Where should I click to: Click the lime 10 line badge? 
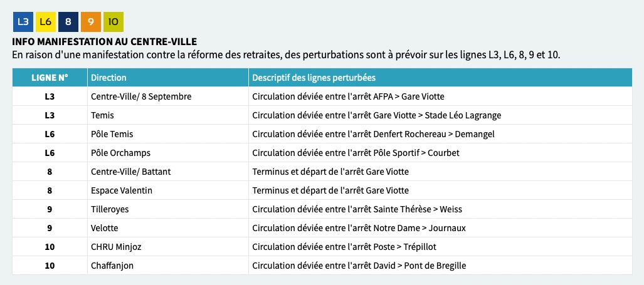(113, 22)
